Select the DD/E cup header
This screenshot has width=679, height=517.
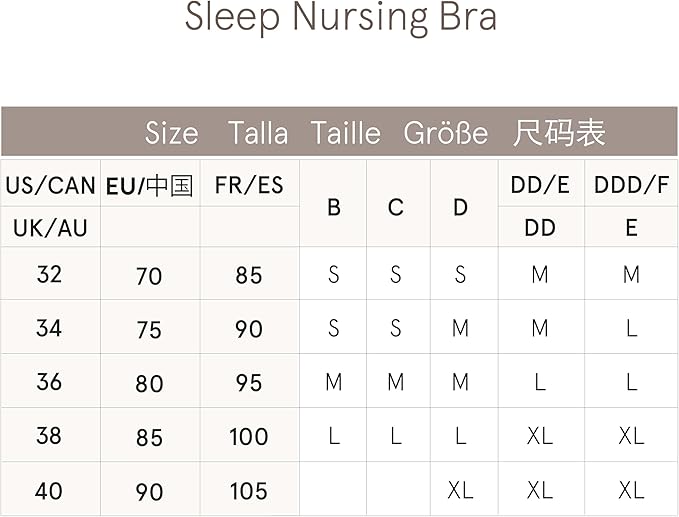pos(540,185)
